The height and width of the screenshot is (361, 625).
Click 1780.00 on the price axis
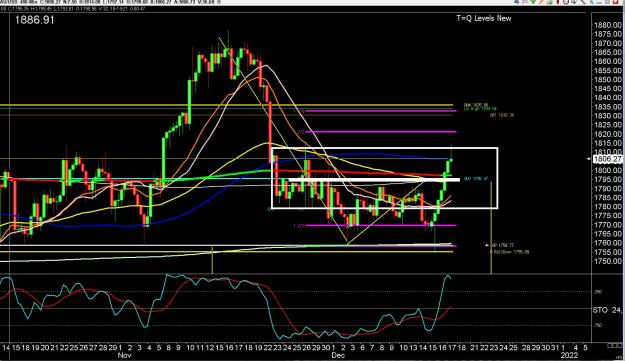[607, 206]
